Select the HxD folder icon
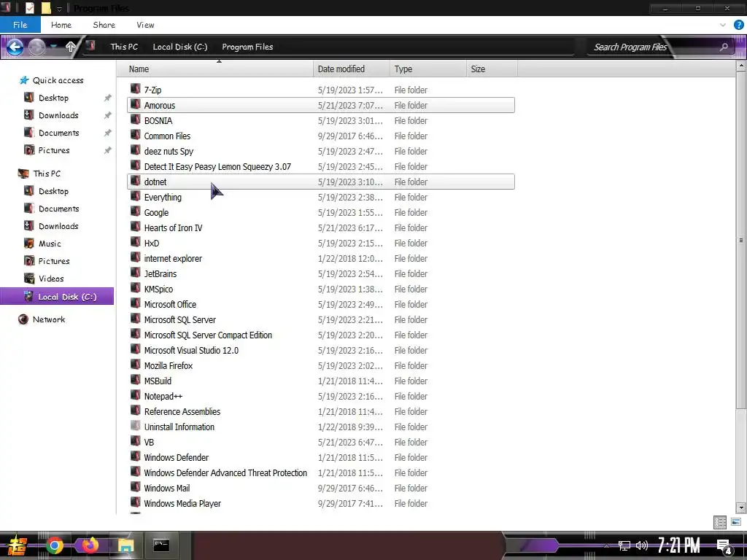 (135, 242)
